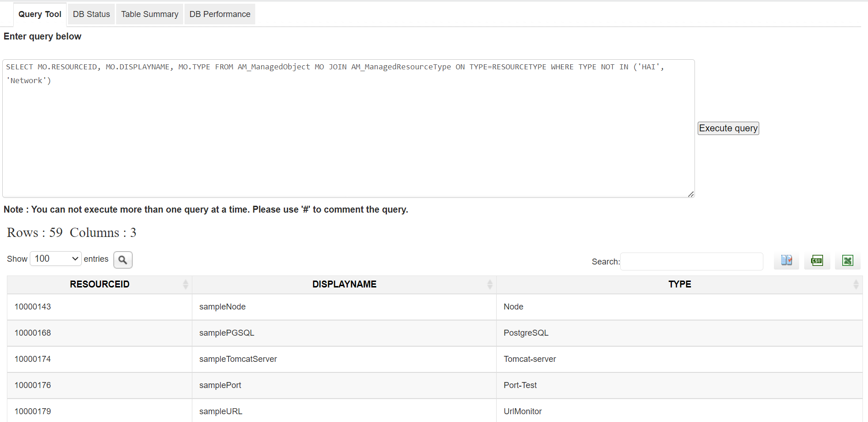Viewport: 868px width, 422px height.
Task: Select resource ID 10000168 cell
Action: pos(33,333)
